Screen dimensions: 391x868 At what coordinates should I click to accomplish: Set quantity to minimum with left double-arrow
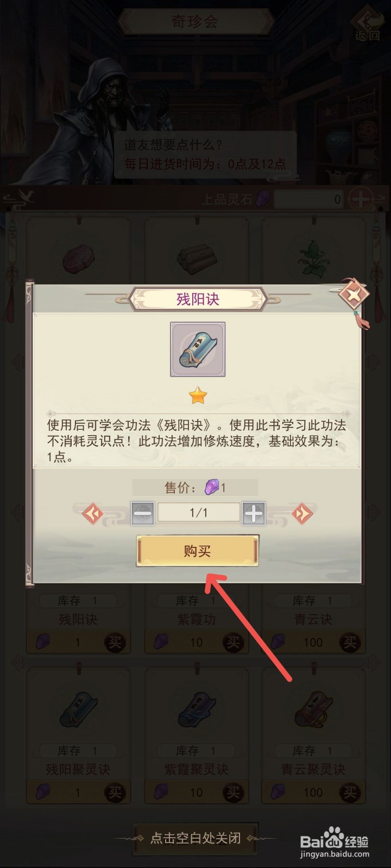pos(93,513)
